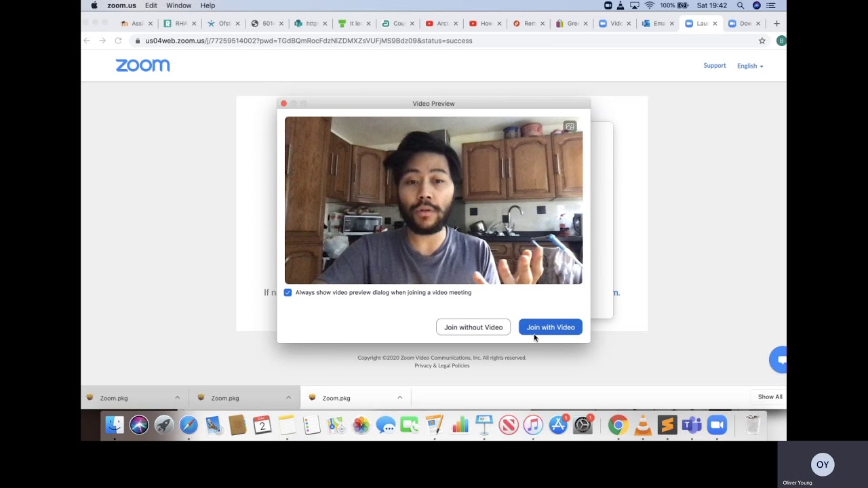Screen dimensions: 868x488
Task: Open Safari from the dock
Action: click(x=189, y=425)
